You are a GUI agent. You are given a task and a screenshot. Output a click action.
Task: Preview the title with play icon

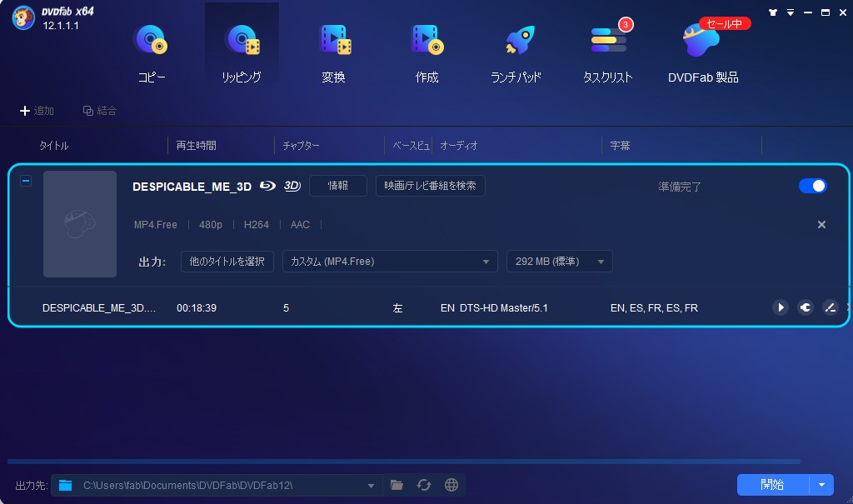pyautogui.click(x=781, y=307)
